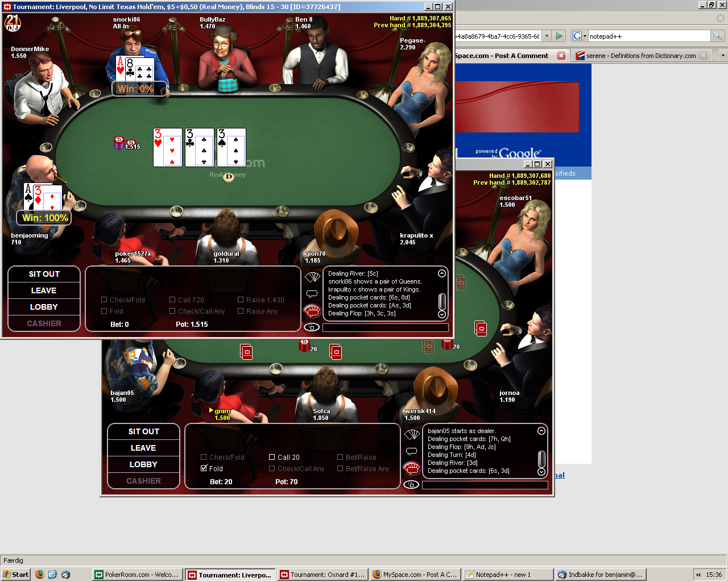Click the pop-out window icon beside Liverpool chat input
Screen dimensions: 728x582
pyautogui.click(x=312, y=327)
